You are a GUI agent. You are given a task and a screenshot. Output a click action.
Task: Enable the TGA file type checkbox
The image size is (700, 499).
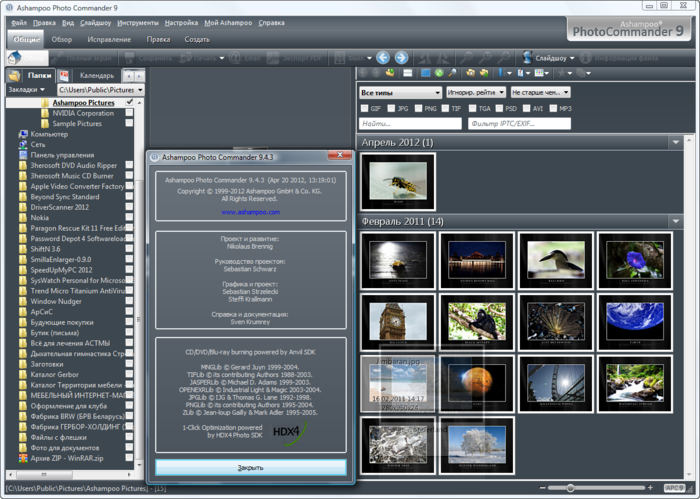coord(472,108)
